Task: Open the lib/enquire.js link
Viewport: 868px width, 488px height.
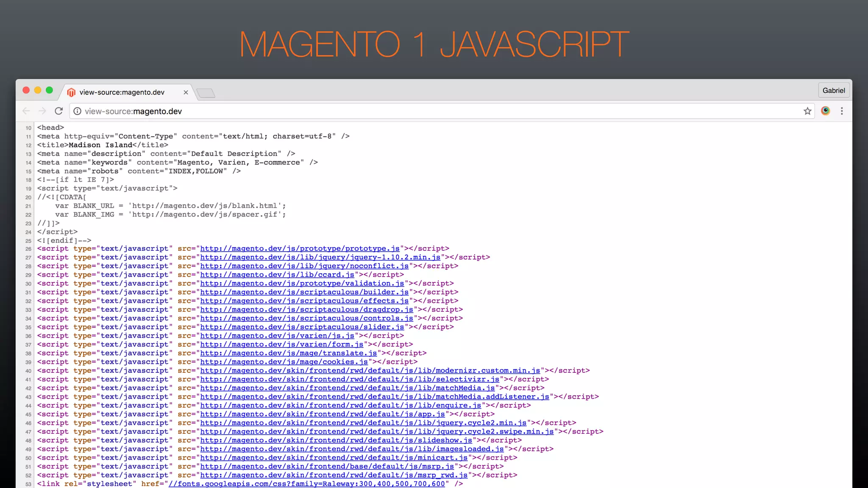Action: 341,405
